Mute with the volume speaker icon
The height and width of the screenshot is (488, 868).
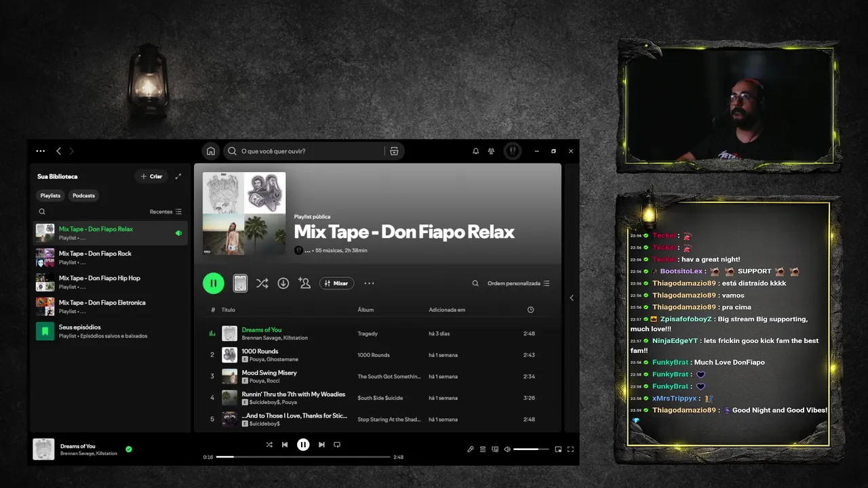coord(507,449)
